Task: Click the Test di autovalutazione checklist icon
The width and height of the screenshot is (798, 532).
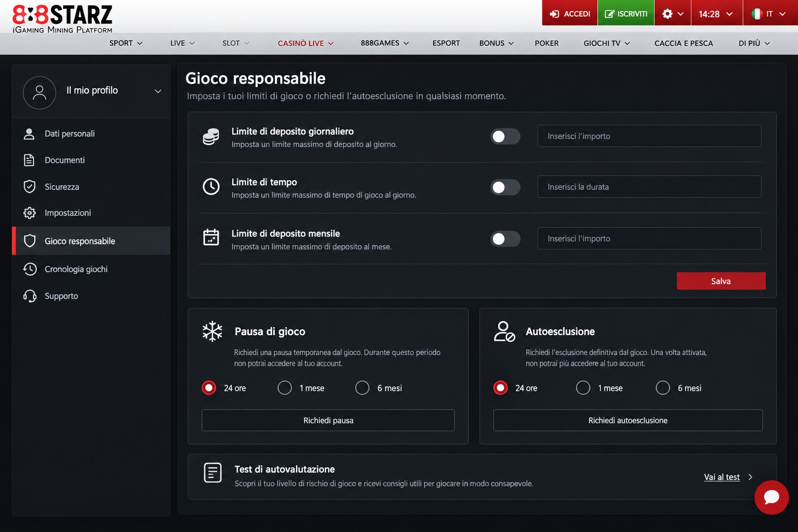Action: tap(212, 473)
